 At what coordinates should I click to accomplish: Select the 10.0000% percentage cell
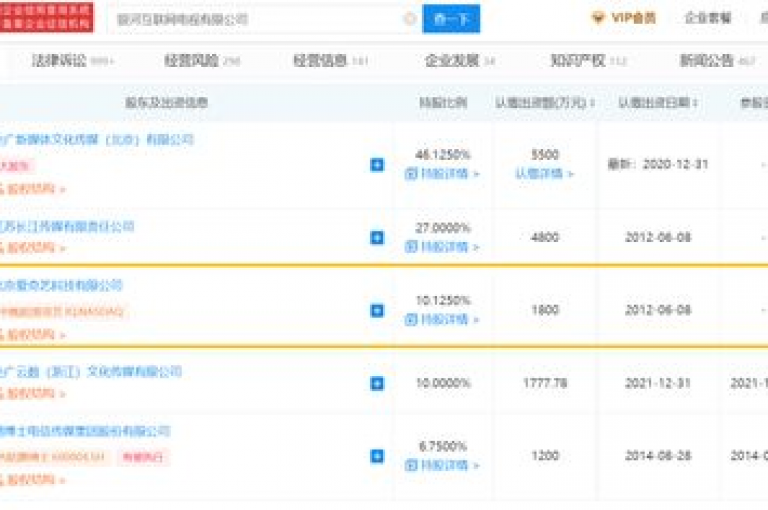(443, 383)
